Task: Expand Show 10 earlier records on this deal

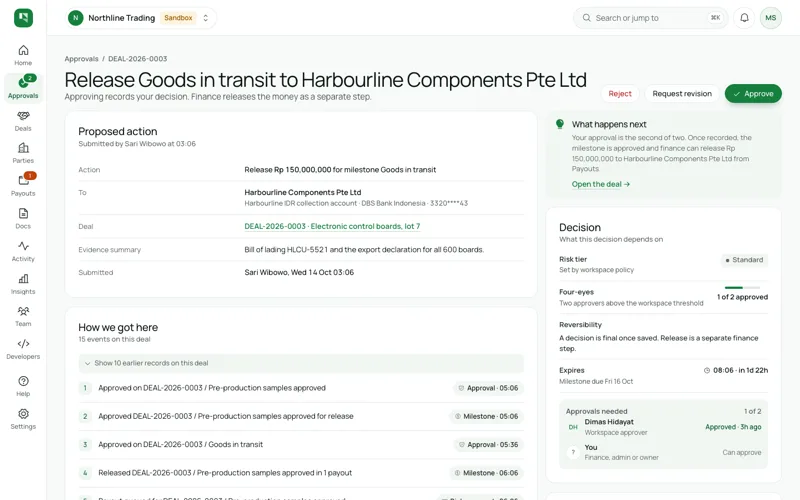Action: pyautogui.click(x=301, y=363)
